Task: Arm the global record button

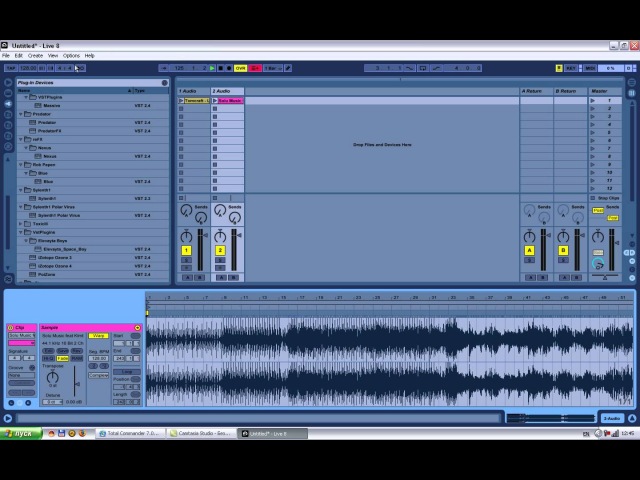Action: click(x=229, y=68)
